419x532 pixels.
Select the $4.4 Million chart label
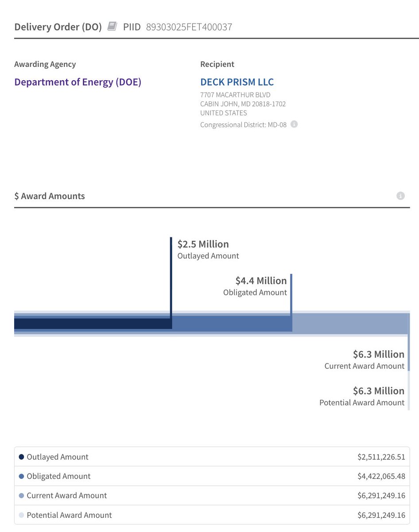click(261, 281)
